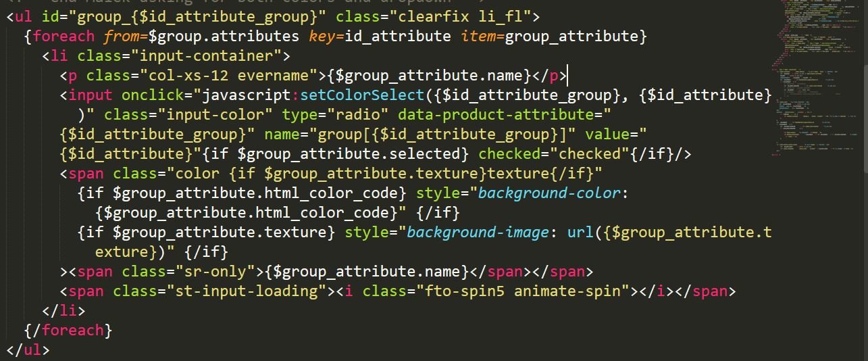The image size is (868, 361).
Task: Click the "javascript" prefix in the onclick value
Action: (247, 95)
